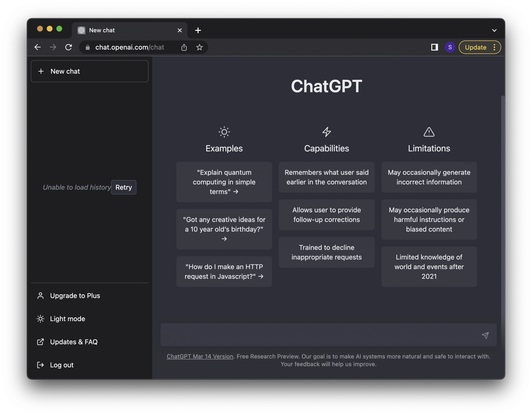Click "May occasionally generate incorrect information" card
Viewport: 532px width, 415px height.
click(429, 177)
